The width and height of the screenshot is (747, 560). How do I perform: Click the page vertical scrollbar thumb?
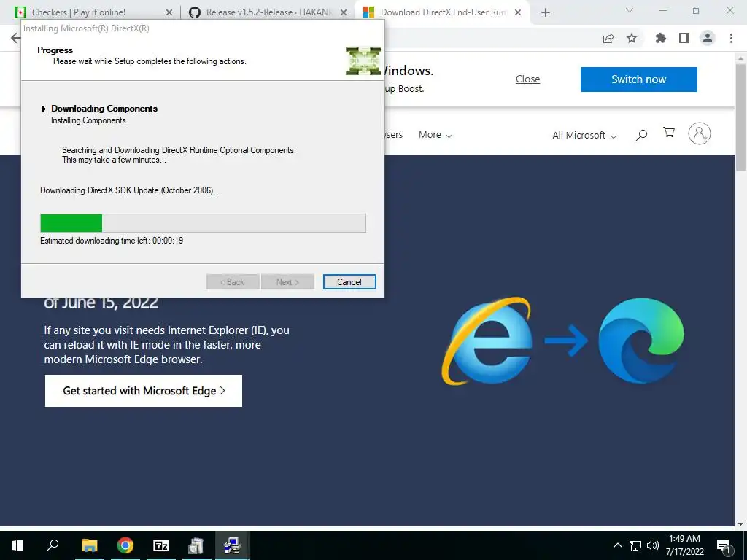tap(740, 117)
